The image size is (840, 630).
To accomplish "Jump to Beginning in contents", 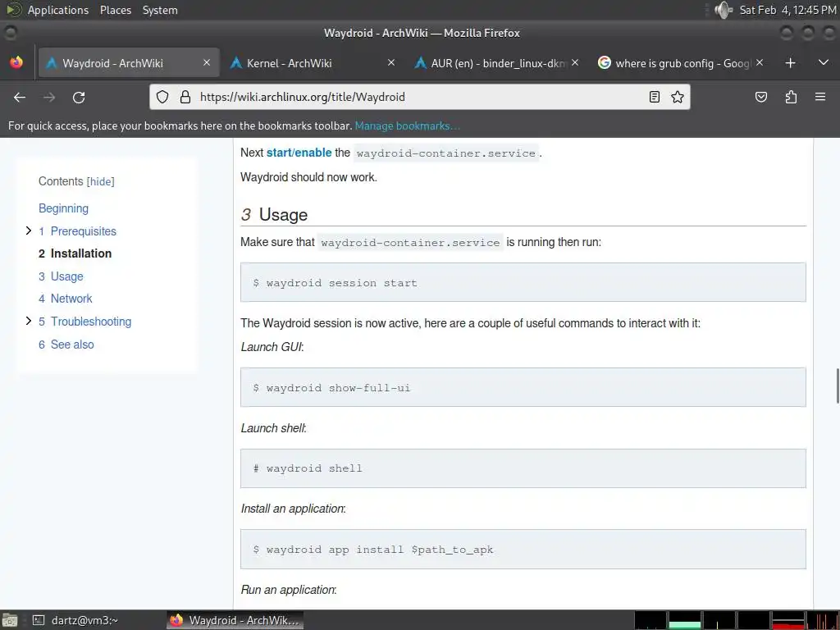I will pyautogui.click(x=63, y=208).
